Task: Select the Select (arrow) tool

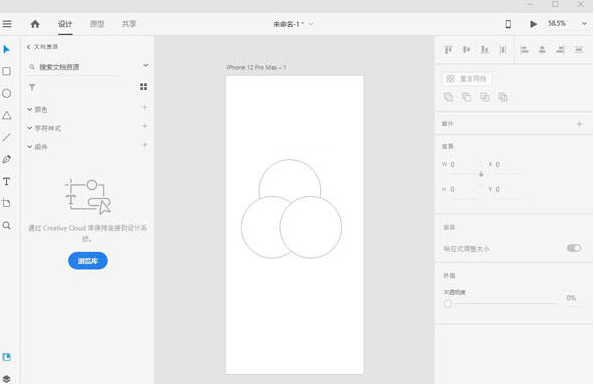Action: click(6, 49)
